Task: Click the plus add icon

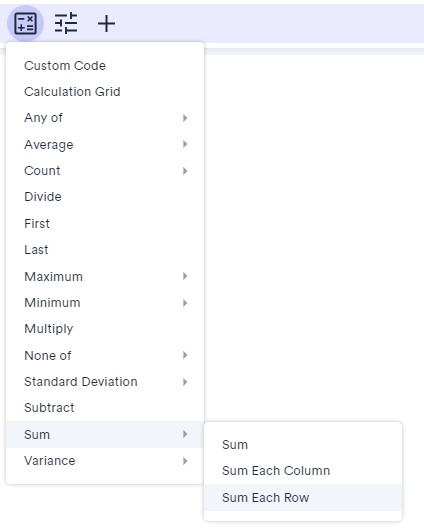Action: click(x=107, y=24)
